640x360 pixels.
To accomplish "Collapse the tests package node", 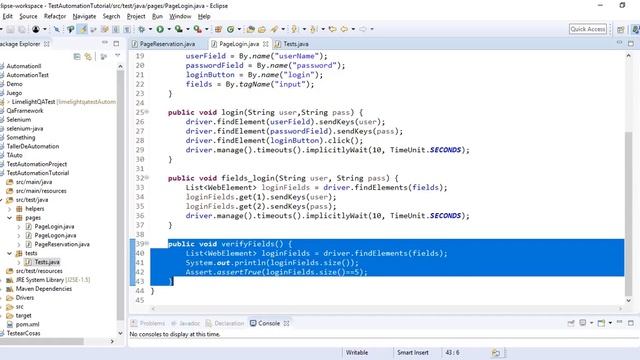I will [9, 253].
